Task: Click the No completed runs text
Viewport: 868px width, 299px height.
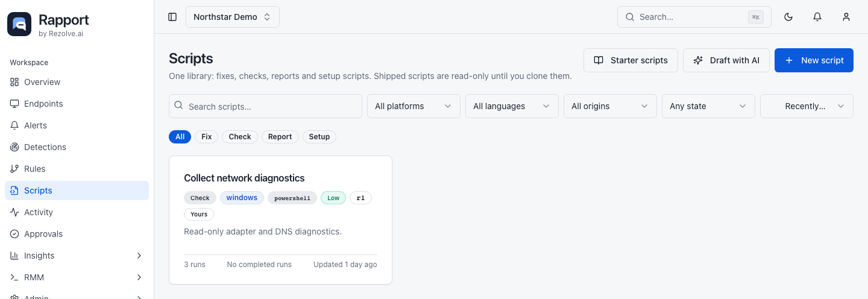Action: [259, 265]
